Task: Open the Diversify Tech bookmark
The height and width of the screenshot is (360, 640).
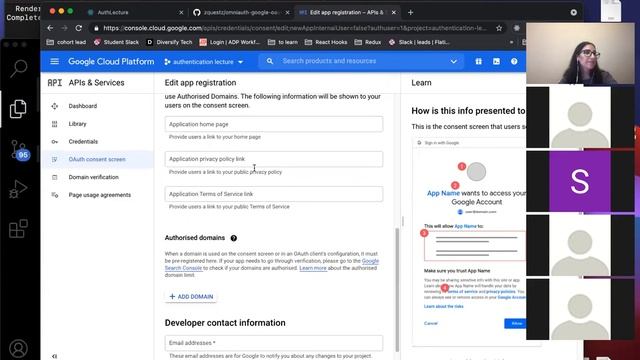Action: click(169, 42)
